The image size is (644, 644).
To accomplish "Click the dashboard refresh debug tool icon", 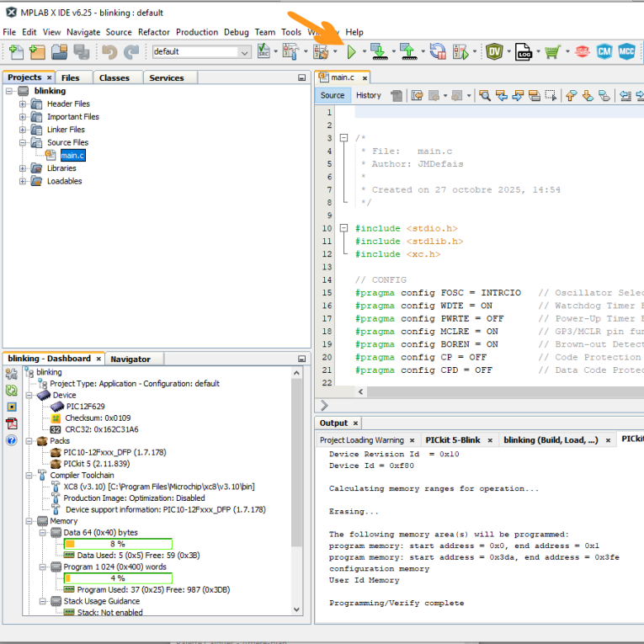I will [12, 391].
